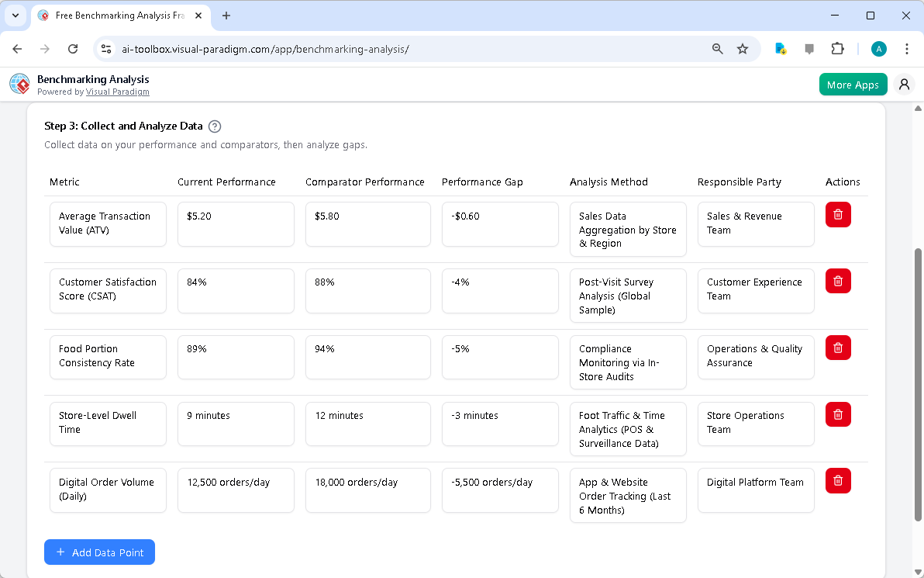Delete the Food Portion Consistency row
Screen dimensions: 924x578
pos(838,348)
